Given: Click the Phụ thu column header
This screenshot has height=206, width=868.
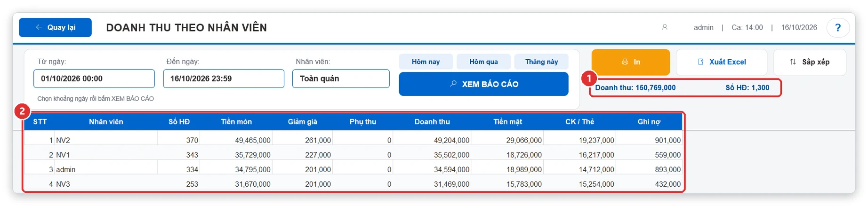Looking at the screenshot, I should tap(363, 122).
